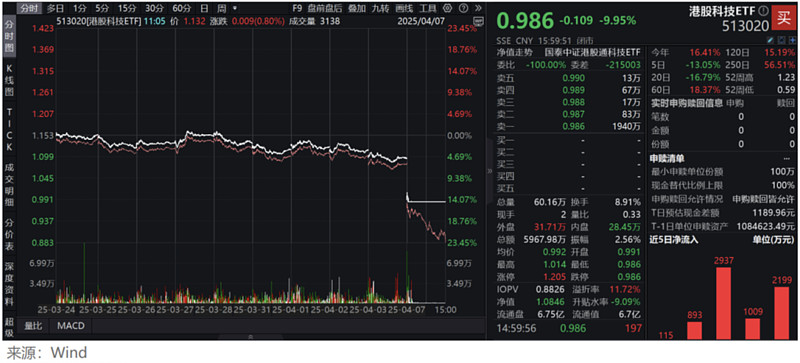Image resolution: width=800 pixels, height=363 pixels.
Task: Click the 涨停 value 1.205
Action: click(x=556, y=277)
